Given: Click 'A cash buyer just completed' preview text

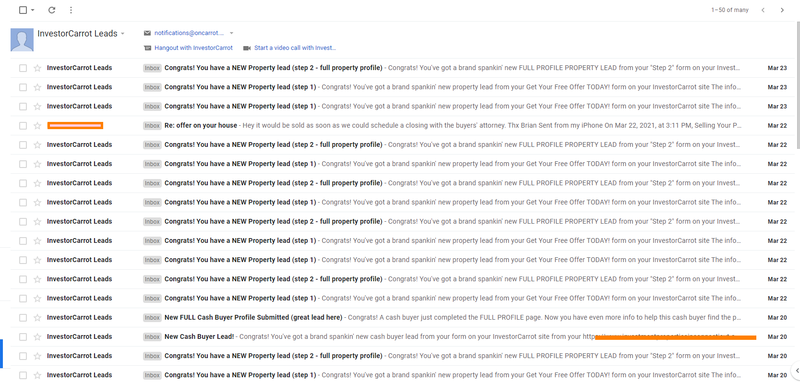Looking at the screenshot, I should (544, 317).
